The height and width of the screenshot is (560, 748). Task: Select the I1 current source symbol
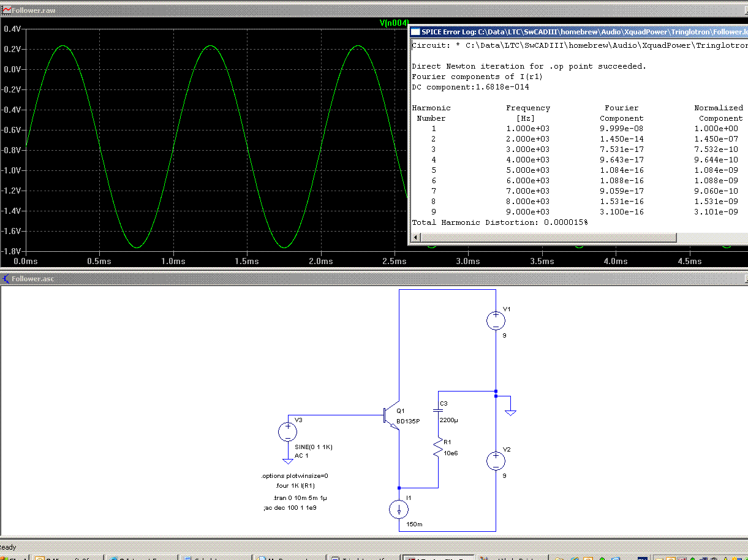[x=399, y=509]
